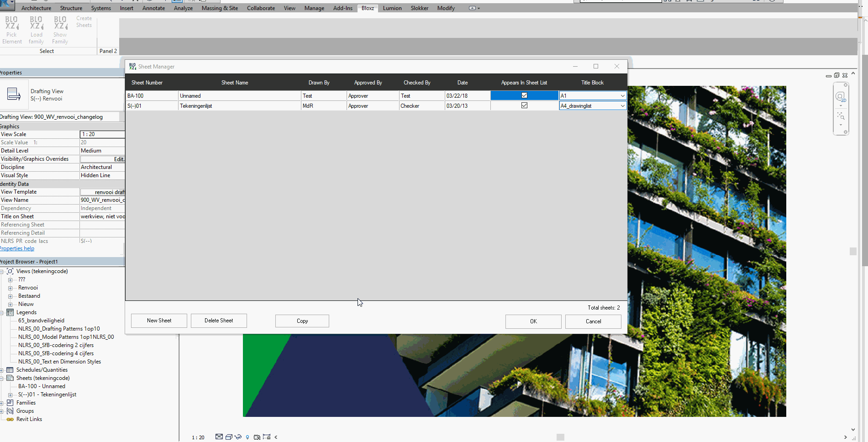
Task: Open the steering wheel options dropdown arrow
Action: tap(841, 106)
